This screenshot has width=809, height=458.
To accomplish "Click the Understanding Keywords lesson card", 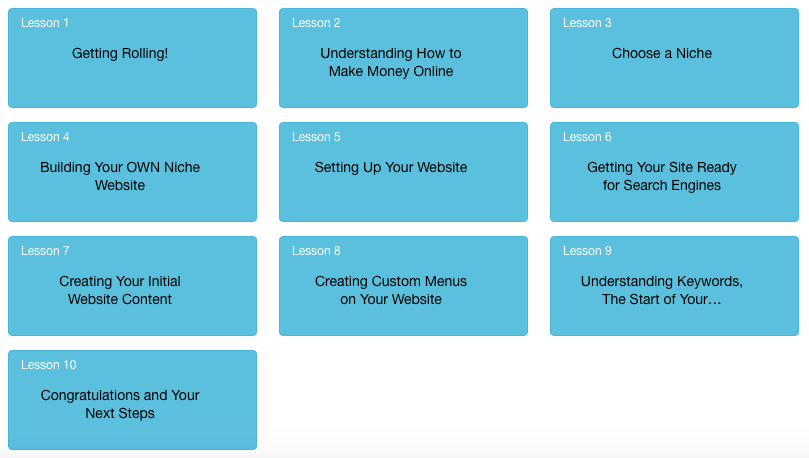I will tap(674, 286).
